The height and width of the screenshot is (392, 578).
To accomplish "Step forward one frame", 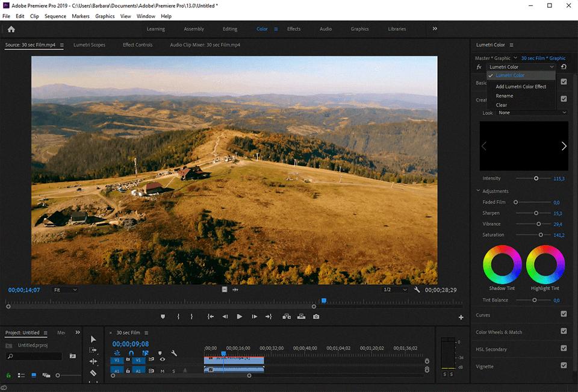I will pos(254,316).
